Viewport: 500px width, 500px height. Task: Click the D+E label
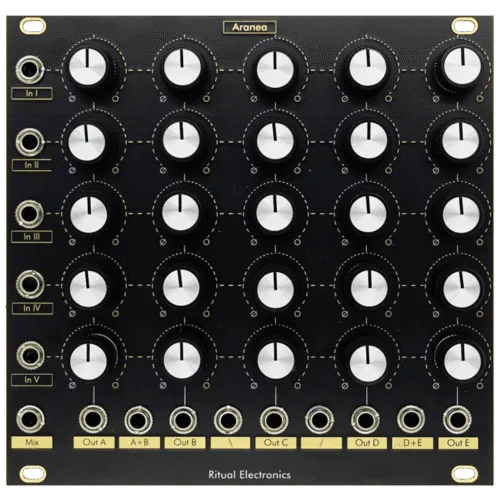tap(412, 443)
